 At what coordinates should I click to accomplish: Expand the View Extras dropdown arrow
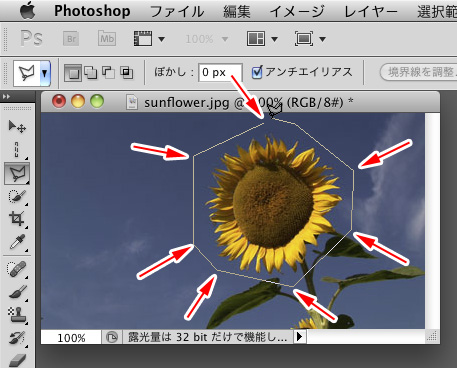pos(161,39)
